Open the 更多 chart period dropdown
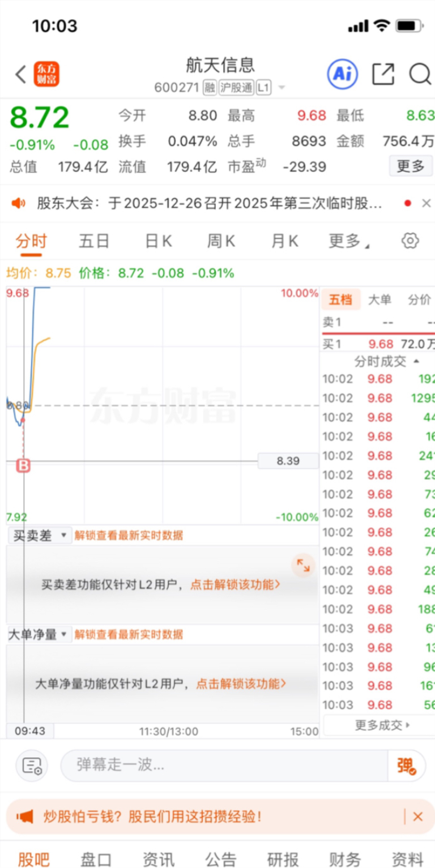Viewport: 435px width, 868px height. point(349,241)
